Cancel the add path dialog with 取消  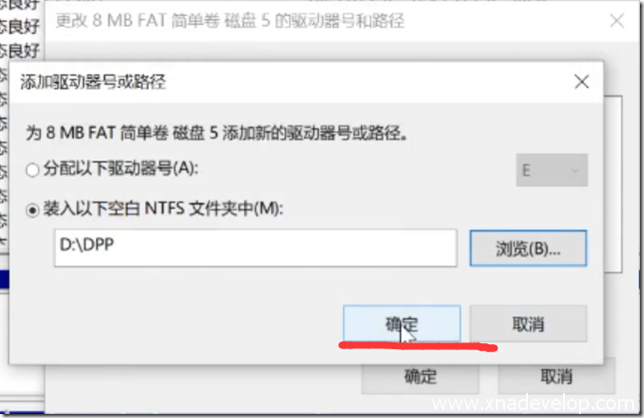point(528,324)
